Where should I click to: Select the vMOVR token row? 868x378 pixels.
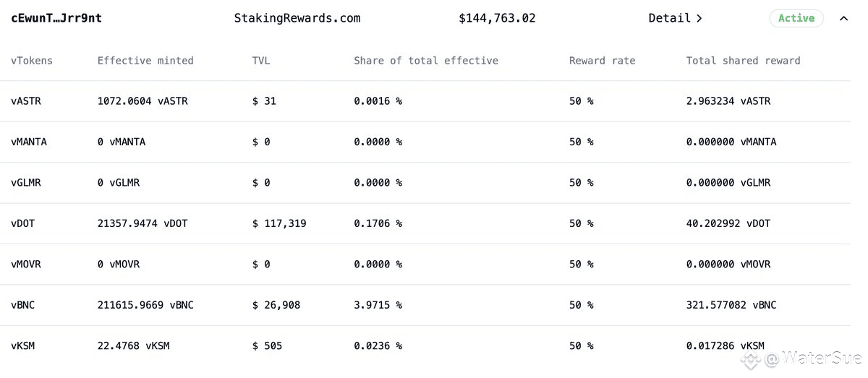(26, 265)
